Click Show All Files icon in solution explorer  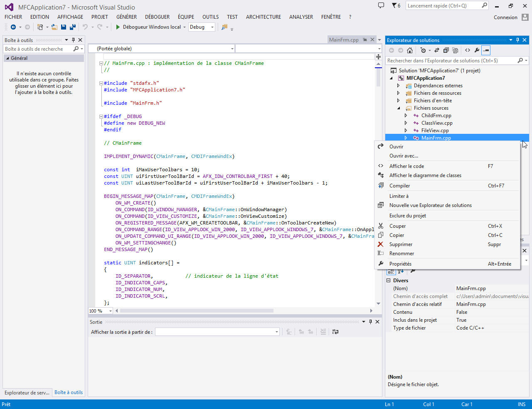(x=455, y=50)
